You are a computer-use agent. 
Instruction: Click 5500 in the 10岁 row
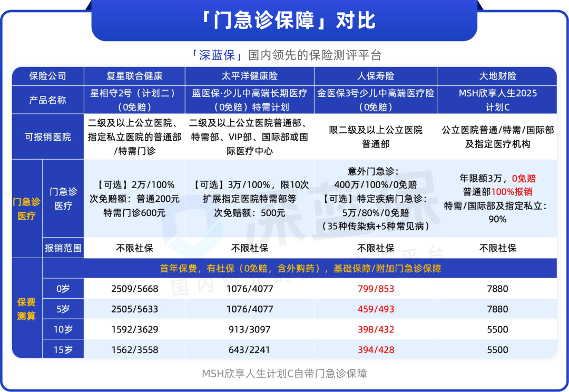click(497, 329)
